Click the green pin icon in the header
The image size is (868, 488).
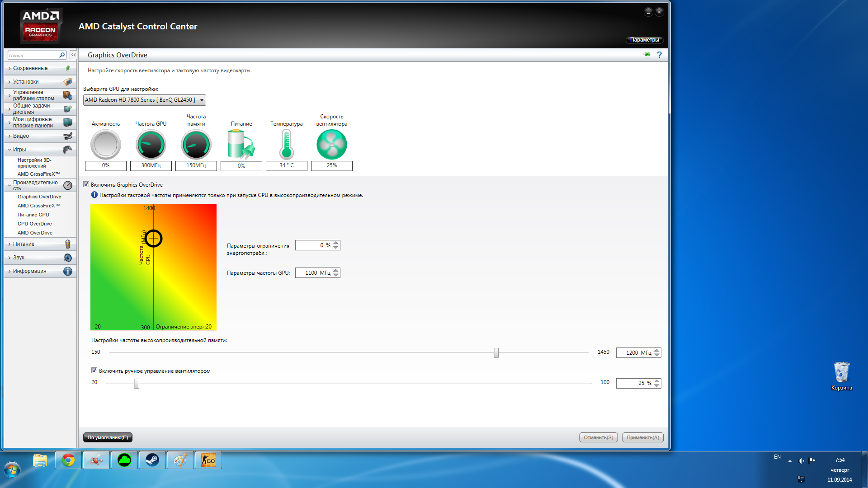pos(646,55)
